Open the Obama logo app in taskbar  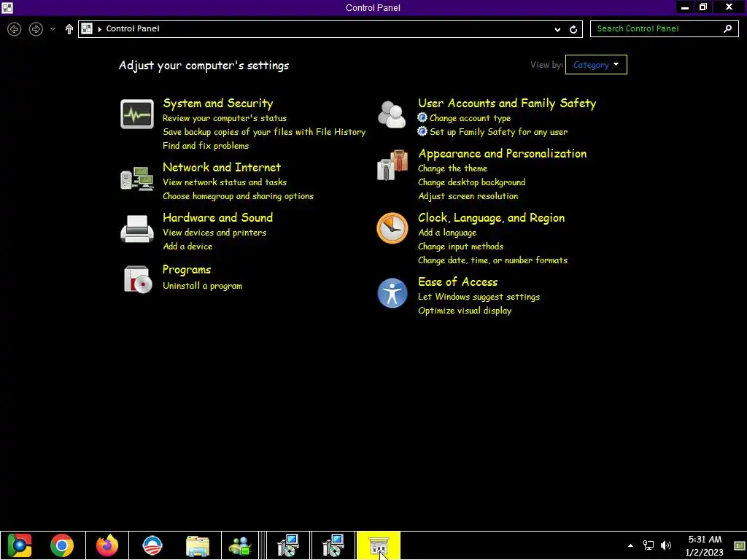click(x=152, y=545)
